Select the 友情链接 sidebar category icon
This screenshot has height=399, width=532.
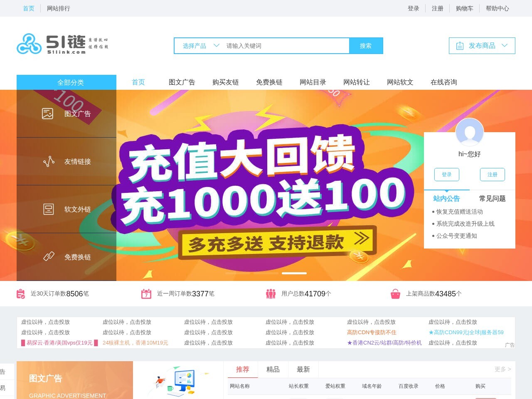coord(49,161)
